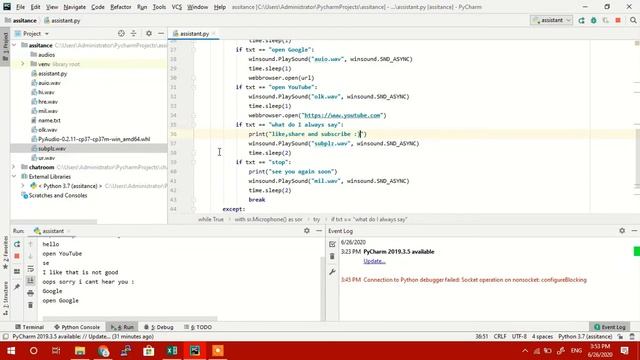Rerun assistant in Run panel
This screenshot has width=640, height=360.
(17, 244)
